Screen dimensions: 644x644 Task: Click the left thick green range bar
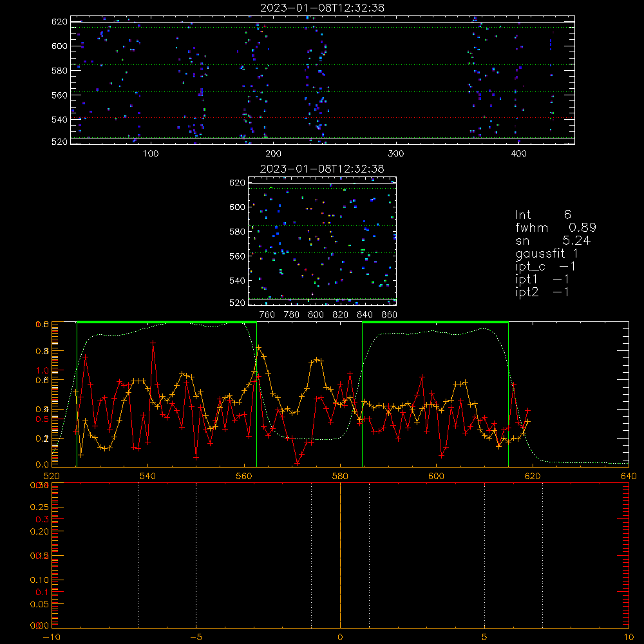coord(167,322)
